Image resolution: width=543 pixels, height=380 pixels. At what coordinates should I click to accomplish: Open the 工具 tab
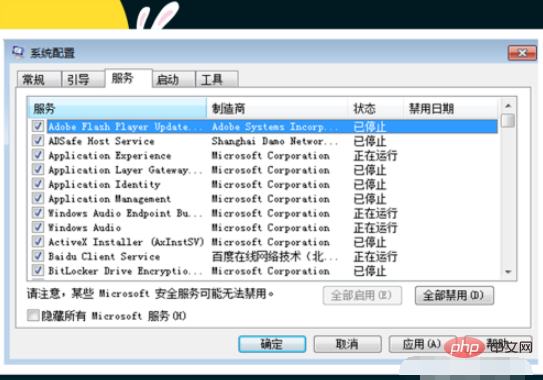pos(216,79)
